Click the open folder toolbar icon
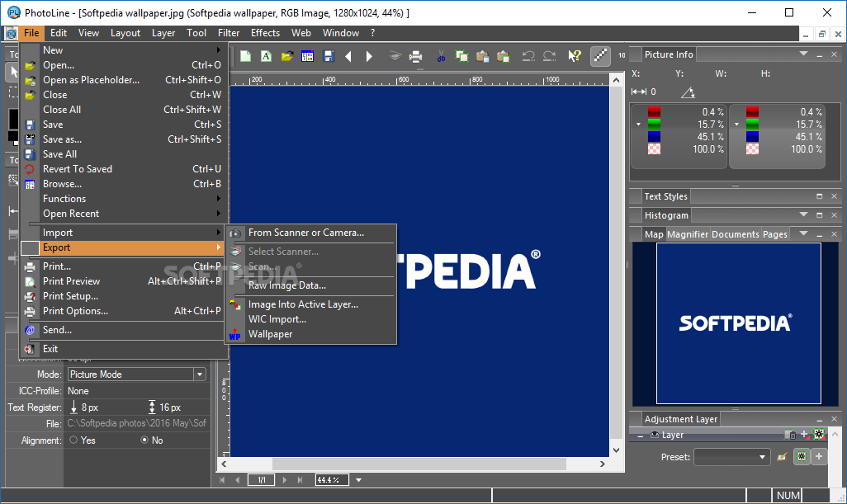 (x=286, y=56)
